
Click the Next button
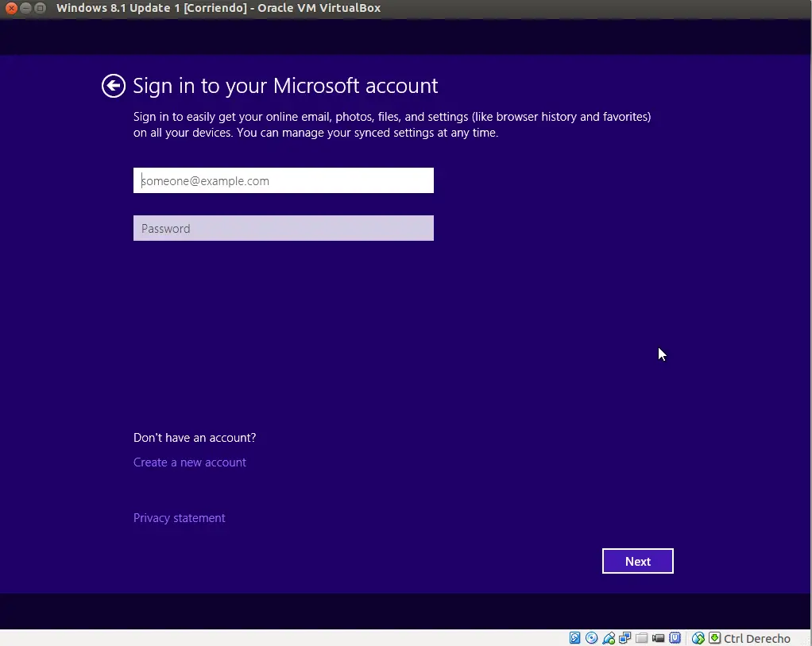(637, 561)
